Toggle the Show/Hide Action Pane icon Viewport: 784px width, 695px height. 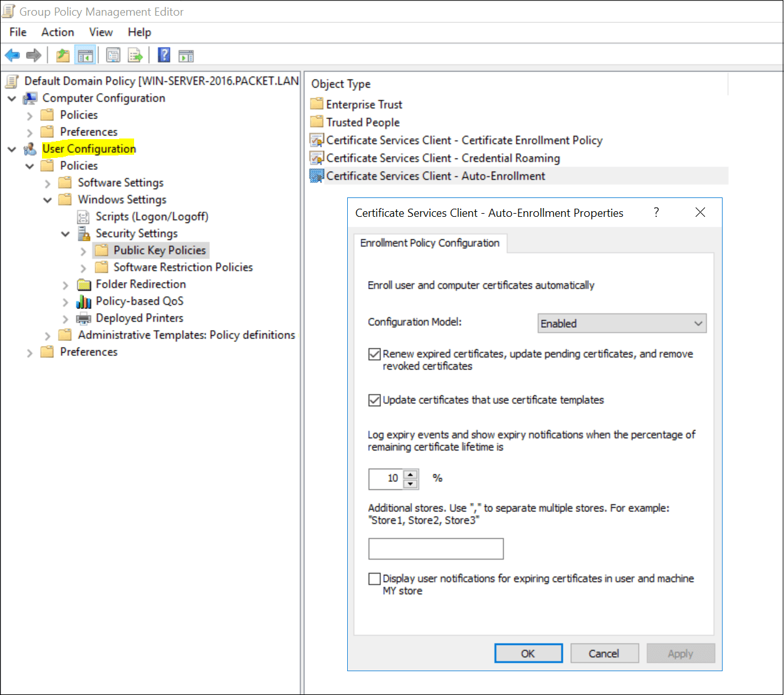[186, 55]
